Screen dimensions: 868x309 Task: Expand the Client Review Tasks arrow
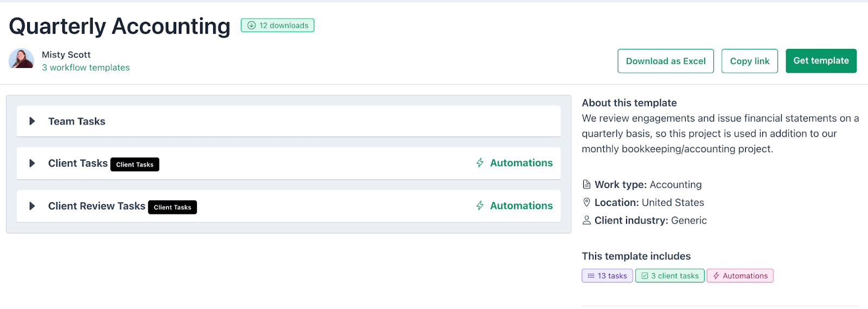(x=32, y=206)
